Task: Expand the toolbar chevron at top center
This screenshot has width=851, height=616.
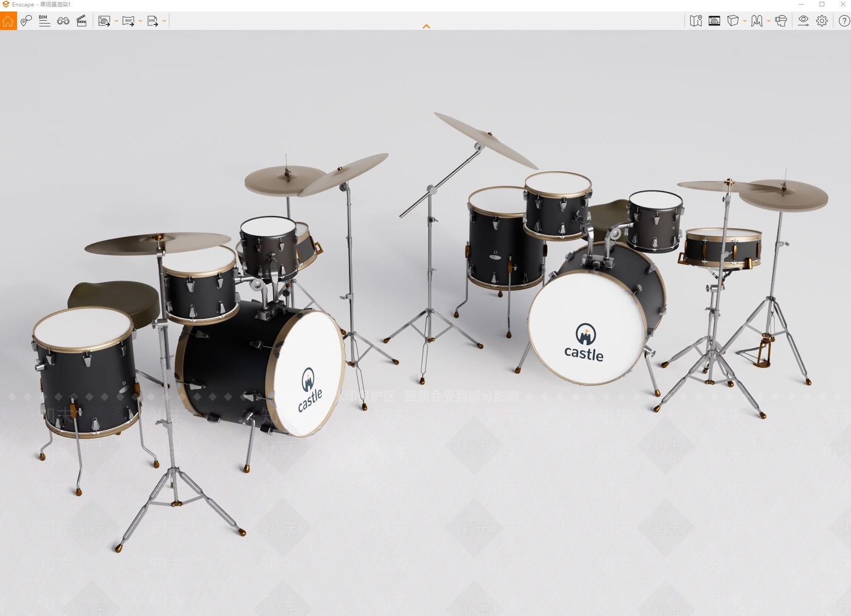Action: (x=426, y=26)
